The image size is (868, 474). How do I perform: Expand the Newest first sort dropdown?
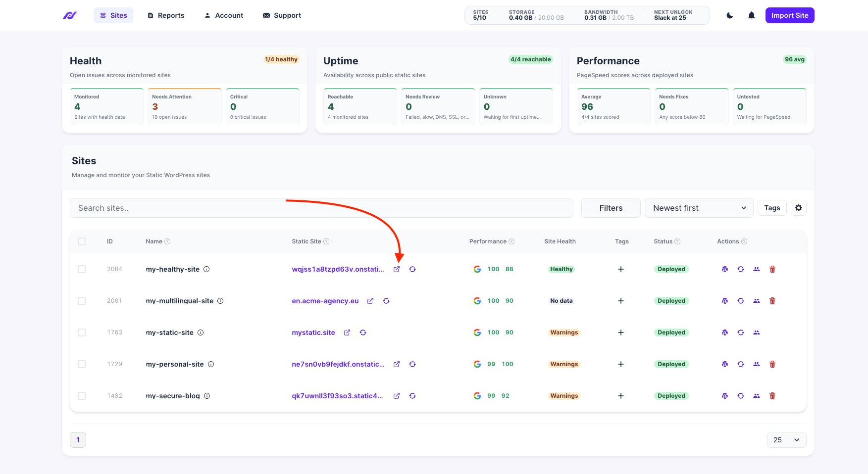699,208
